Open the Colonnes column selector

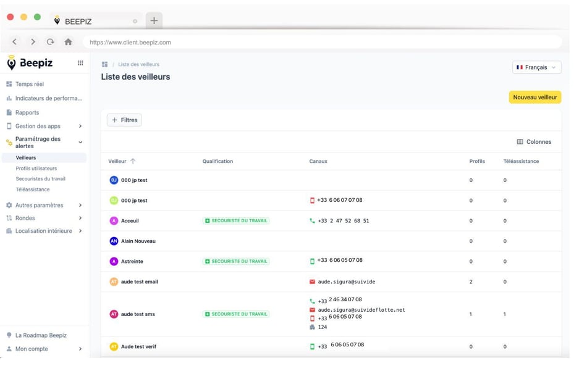(534, 142)
